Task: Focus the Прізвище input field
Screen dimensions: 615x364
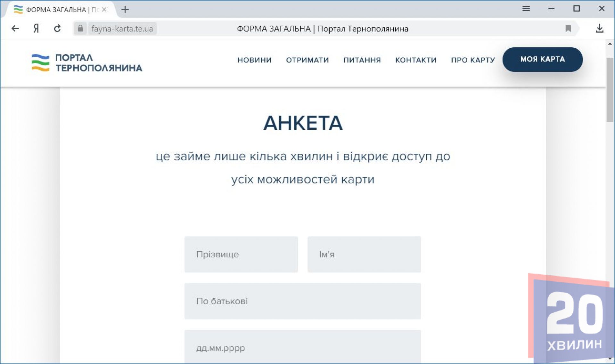Action: coord(241,255)
